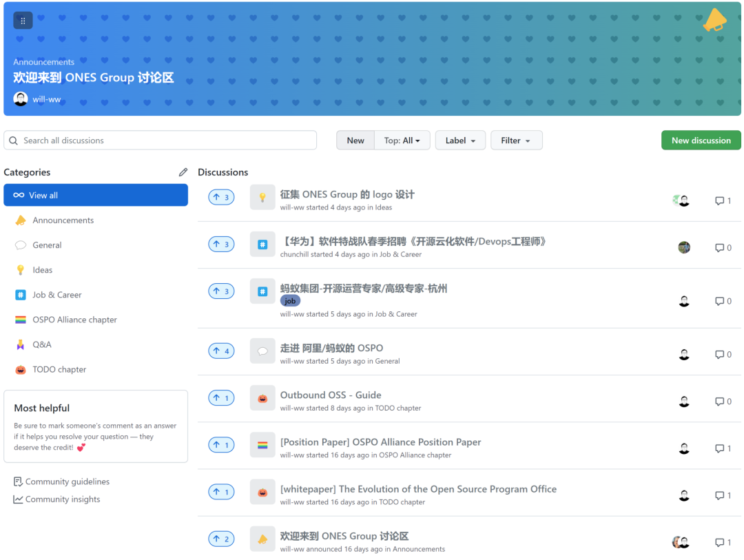Open the Filter dropdown
The image size is (744, 560).
(516, 141)
